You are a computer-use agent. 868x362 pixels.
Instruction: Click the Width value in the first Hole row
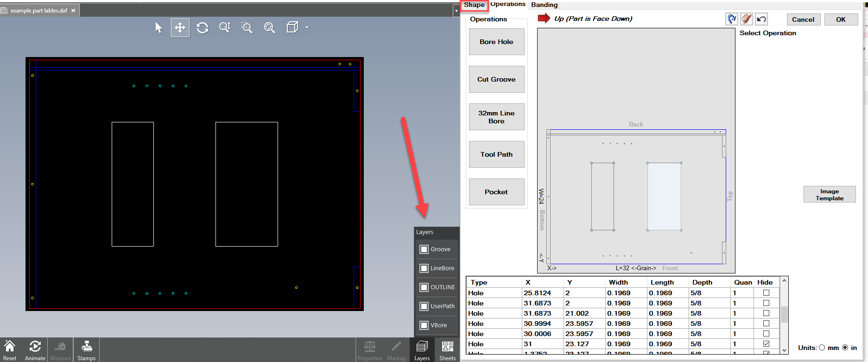point(626,293)
